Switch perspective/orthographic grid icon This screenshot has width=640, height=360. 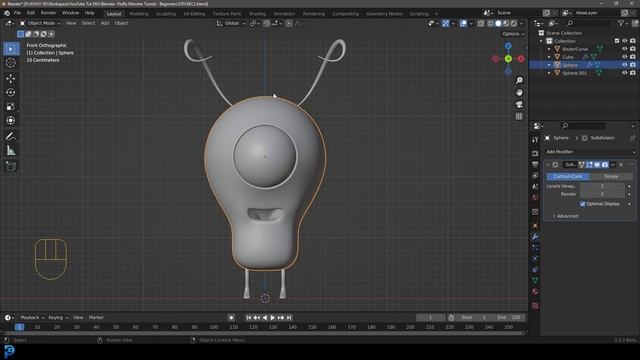(519, 116)
